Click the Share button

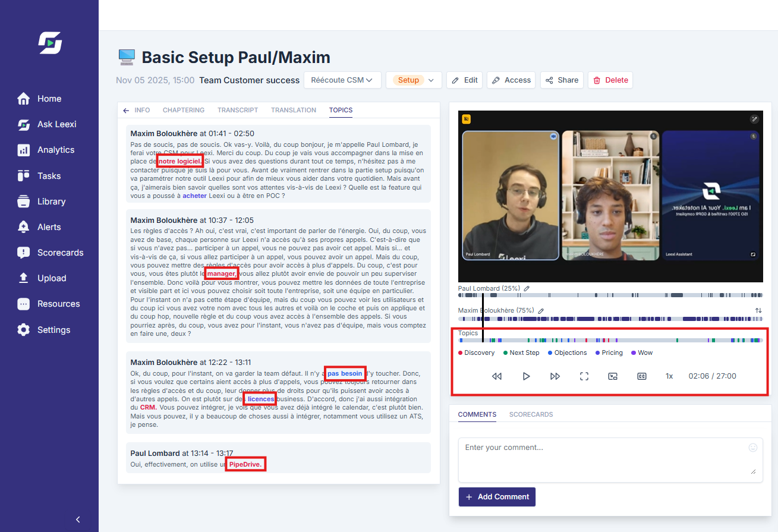pos(562,80)
